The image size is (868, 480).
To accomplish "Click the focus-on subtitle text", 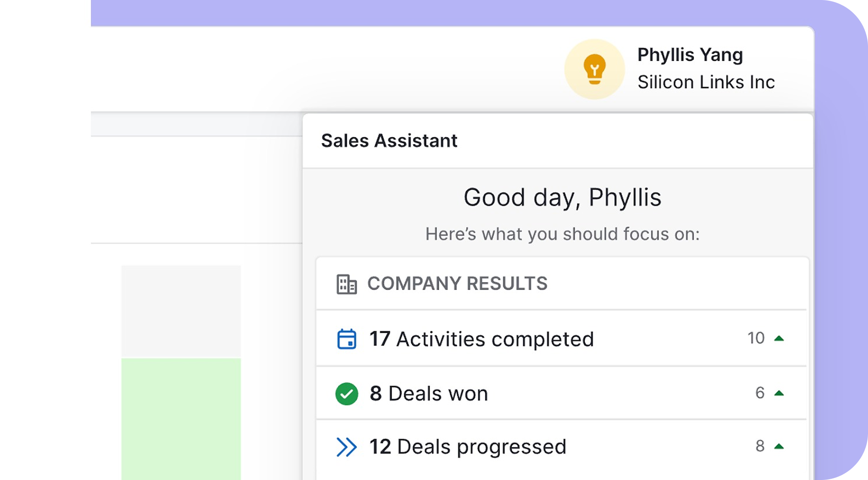I will (x=562, y=234).
